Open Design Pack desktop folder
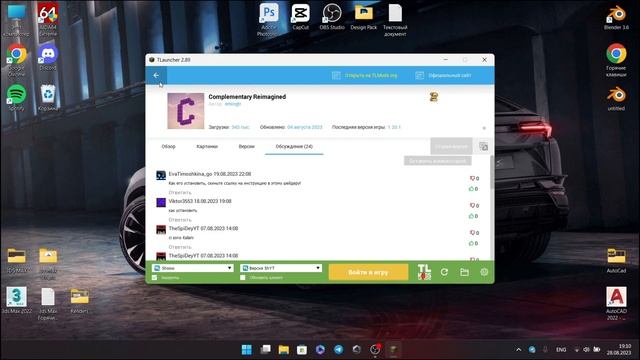Screen dimensions: 640x360 364,16
